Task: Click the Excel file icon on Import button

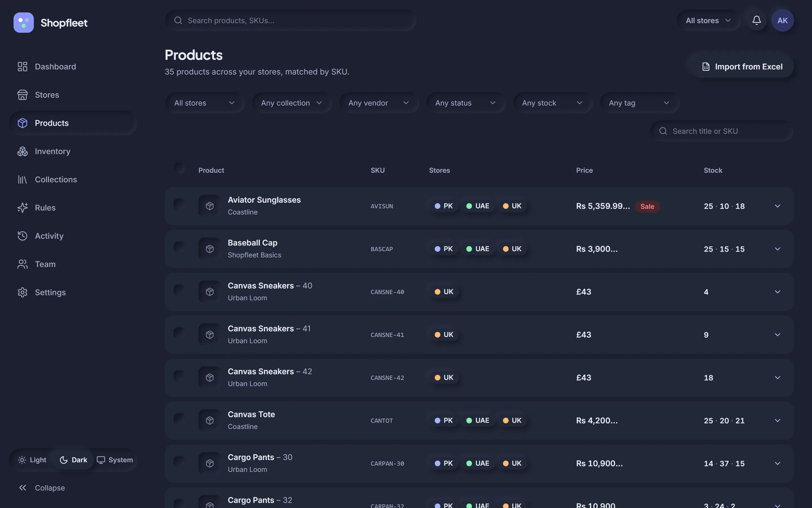Action: pyautogui.click(x=706, y=67)
